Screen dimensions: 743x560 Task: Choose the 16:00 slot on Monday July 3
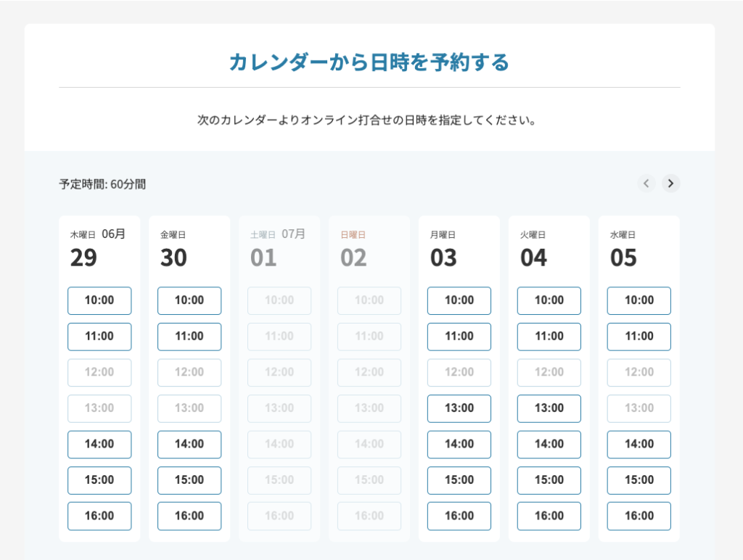459,516
